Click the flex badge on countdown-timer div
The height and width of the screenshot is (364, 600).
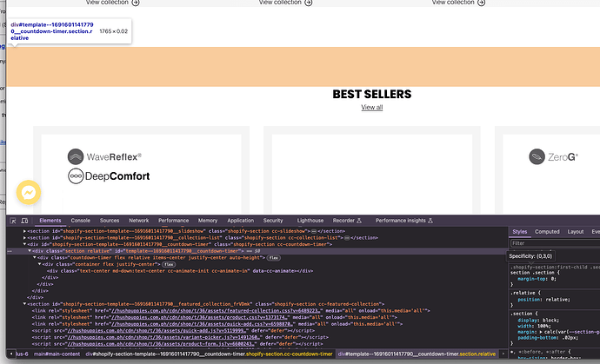274,258
